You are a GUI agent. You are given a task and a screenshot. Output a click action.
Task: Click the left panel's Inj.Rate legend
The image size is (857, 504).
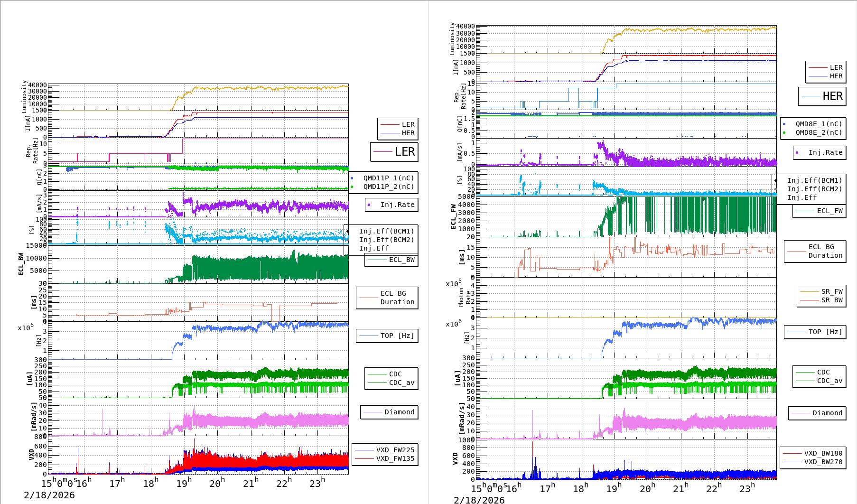click(391, 205)
